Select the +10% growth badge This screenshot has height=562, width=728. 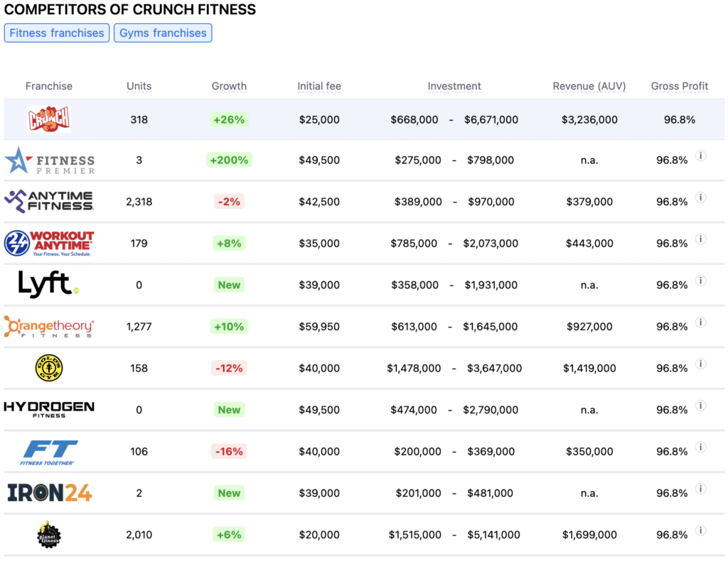click(229, 327)
